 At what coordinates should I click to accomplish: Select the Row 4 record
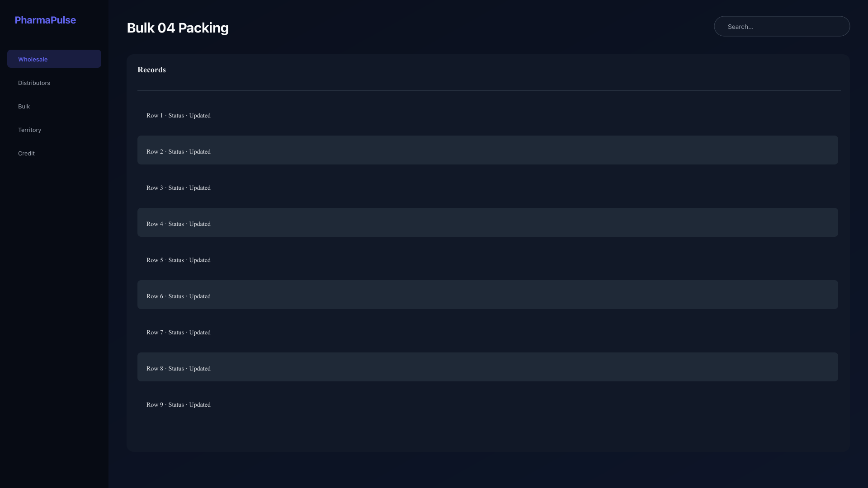[x=487, y=222]
